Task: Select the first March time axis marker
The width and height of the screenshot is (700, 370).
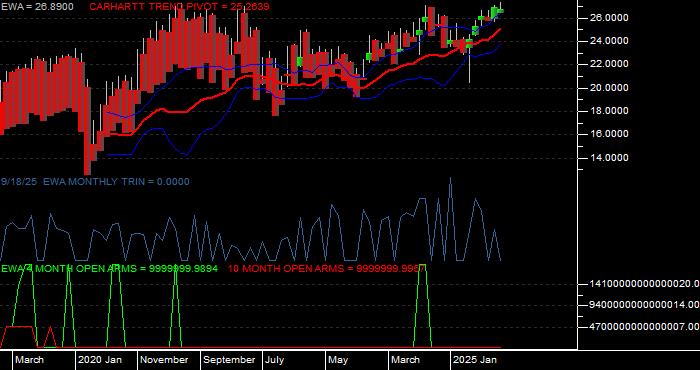Action: click(29, 360)
